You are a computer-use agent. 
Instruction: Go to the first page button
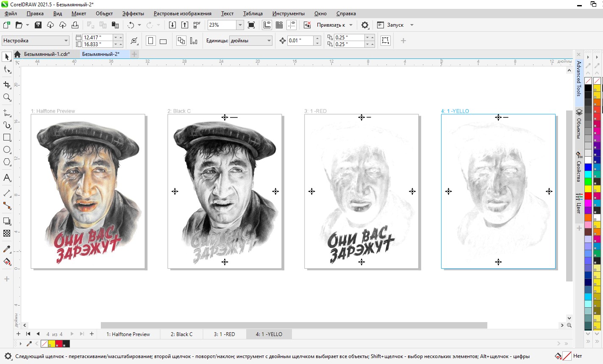point(28,334)
